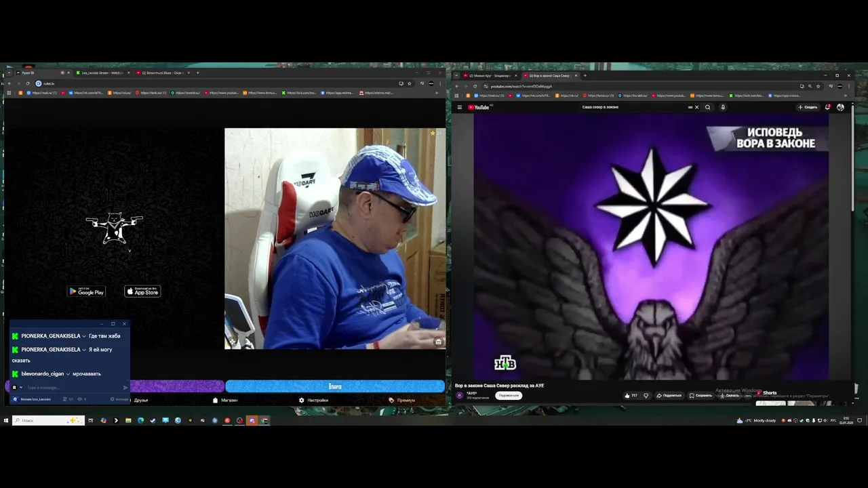Open the Настройки settings tab
868x488 pixels.
pyautogui.click(x=313, y=400)
